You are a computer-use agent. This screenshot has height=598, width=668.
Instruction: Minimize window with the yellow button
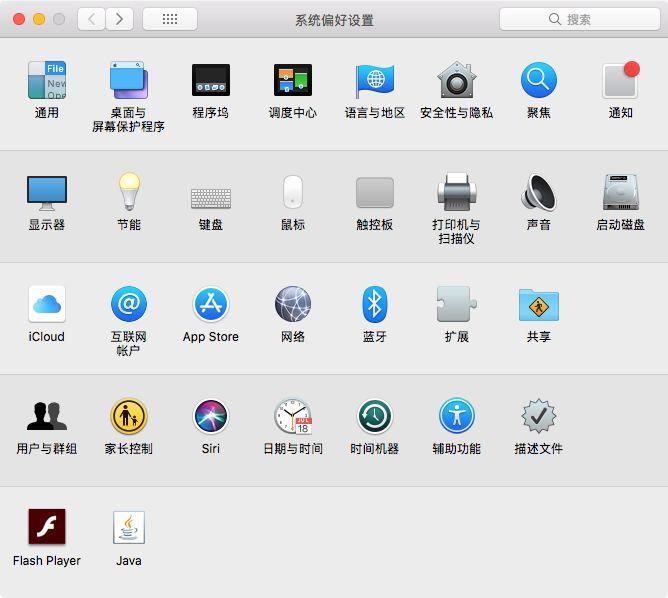point(39,19)
